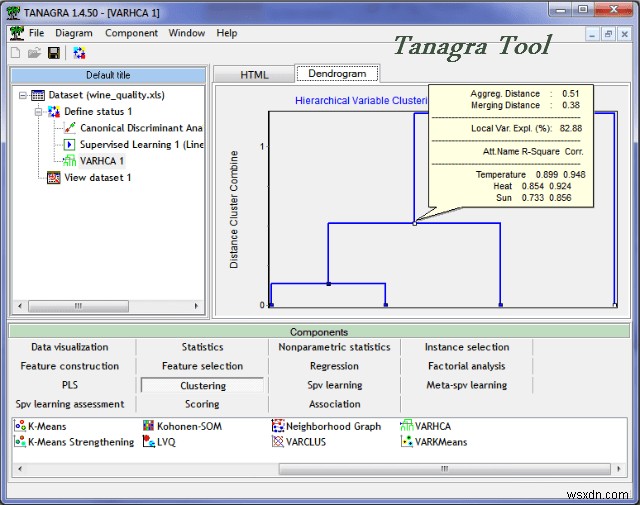Select the K-Means component icon
Screen dimensions: 640x505
(20, 426)
